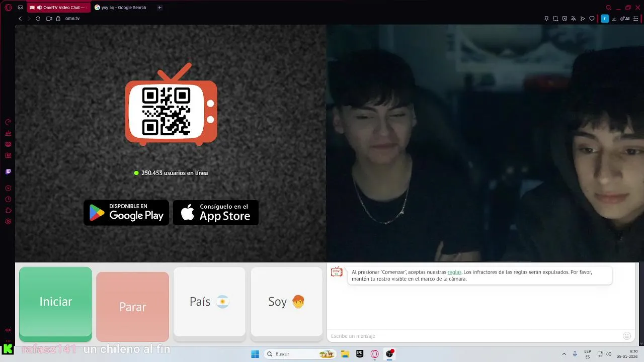Click the remote webcam video feed
This screenshot has height=362, width=644.
point(486,143)
